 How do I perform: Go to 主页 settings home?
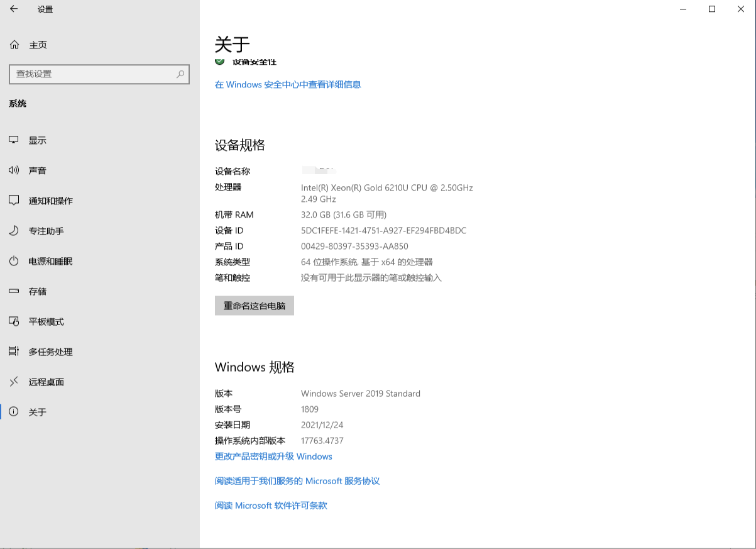point(100,45)
